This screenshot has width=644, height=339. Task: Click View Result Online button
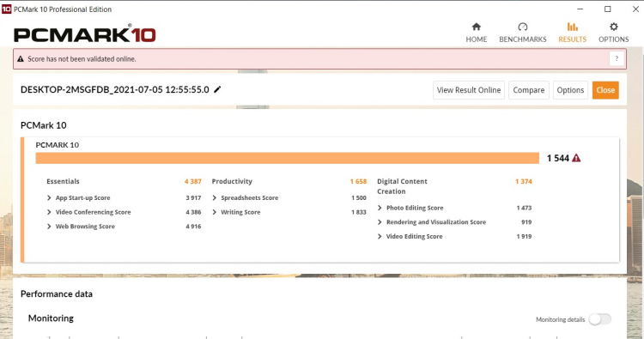point(469,90)
